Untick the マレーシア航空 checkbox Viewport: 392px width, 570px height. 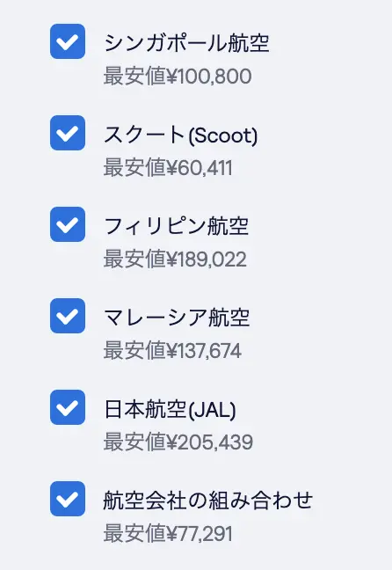click(x=68, y=316)
